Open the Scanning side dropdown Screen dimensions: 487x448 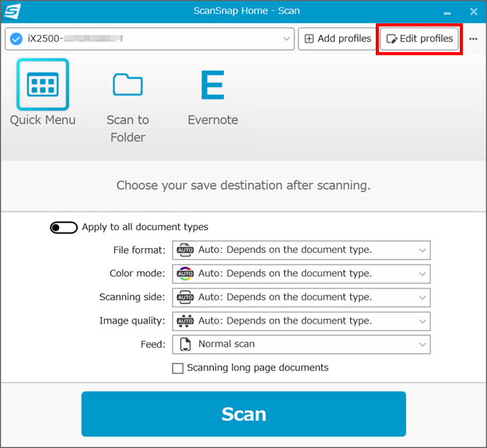click(x=301, y=297)
